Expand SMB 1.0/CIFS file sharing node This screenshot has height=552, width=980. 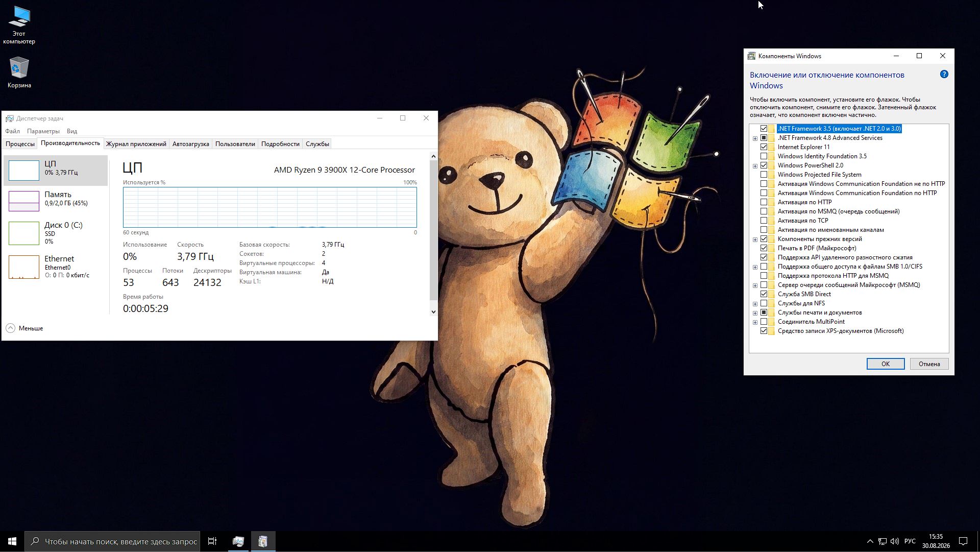[755, 267]
